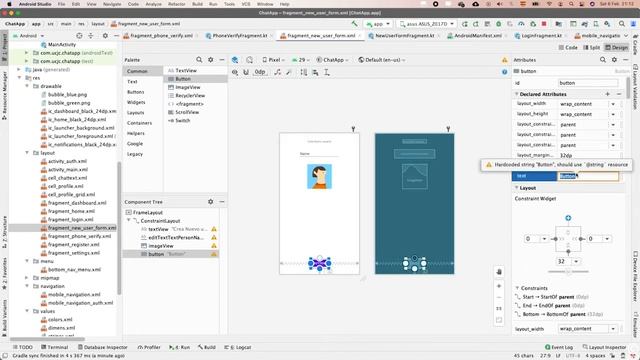Collapse the Layout section in Attributes
The width and height of the screenshot is (640, 360).
(x=517, y=188)
